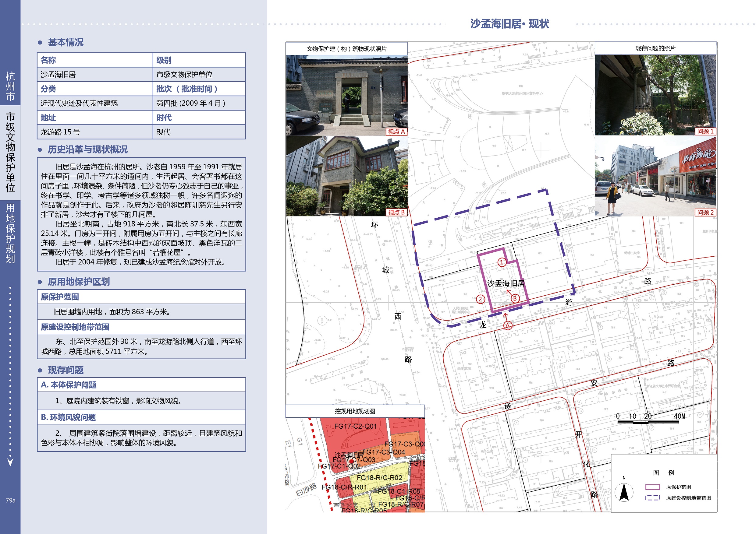Viewport: 756px width, 534px height.
Task: Select the 杭州市 sidebar tab
Action: (x=10, y=86)
